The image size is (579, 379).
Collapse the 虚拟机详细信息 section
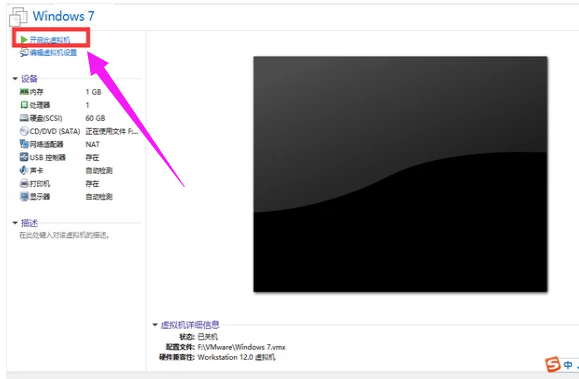point(155,325)
